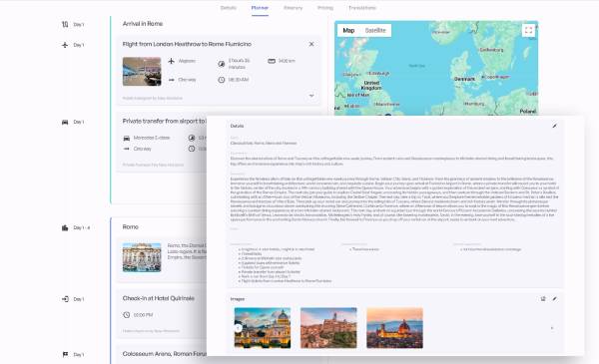This screenshot has width=599, height=364.
Task: Click the Details heading in overlay panel
Action: click(x=237, y=126)
